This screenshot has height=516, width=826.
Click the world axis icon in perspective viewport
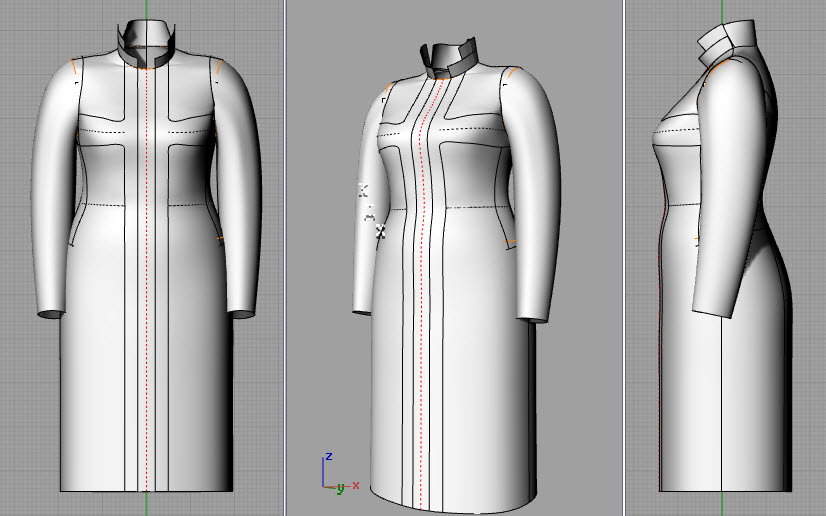340,473
